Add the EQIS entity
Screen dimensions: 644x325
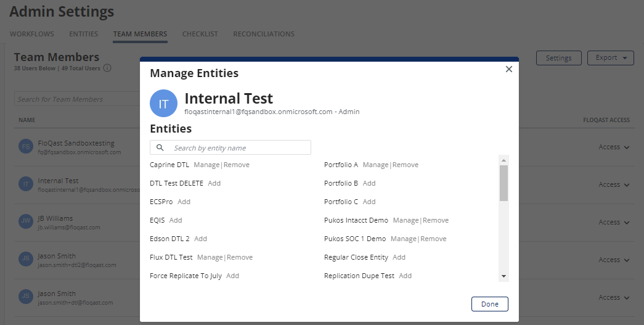pyautogui.click(x=176, y=220)
